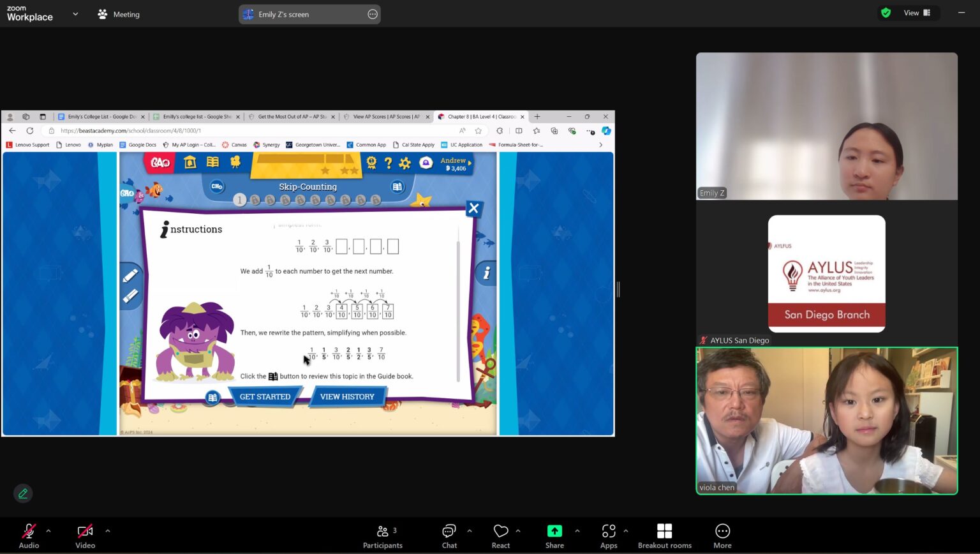Select the Meeting tab
The image size is (980, 554).
tap(119, 14)
